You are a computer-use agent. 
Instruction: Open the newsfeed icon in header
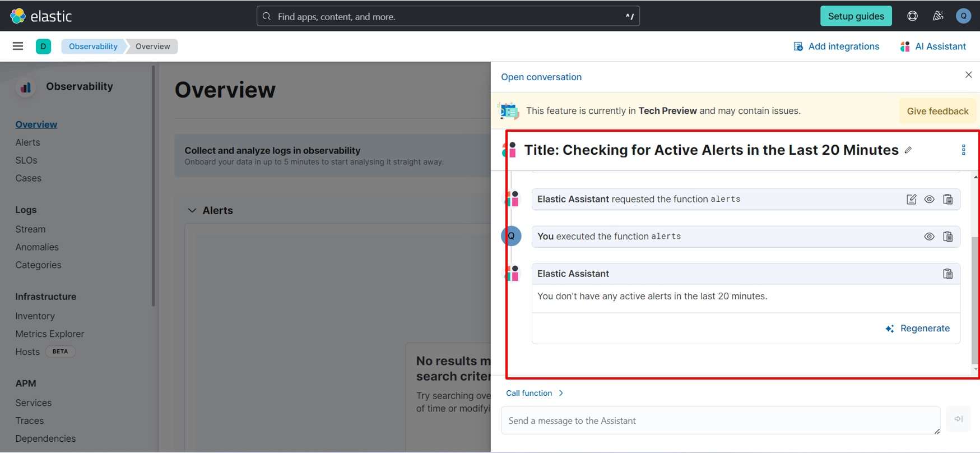click(938, 16)
